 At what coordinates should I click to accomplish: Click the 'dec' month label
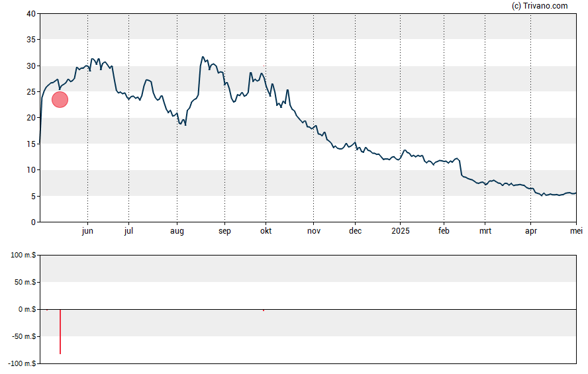click(355, 231)
